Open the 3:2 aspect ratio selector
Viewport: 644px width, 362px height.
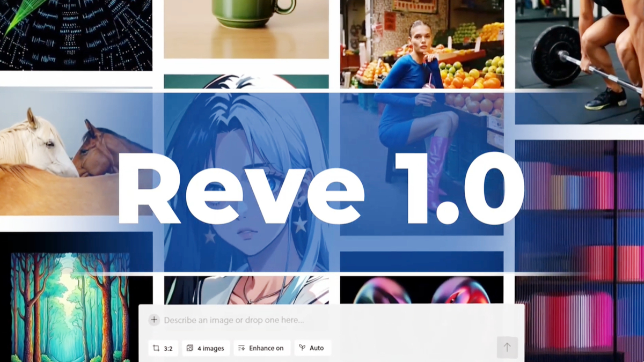click(163, 348)
